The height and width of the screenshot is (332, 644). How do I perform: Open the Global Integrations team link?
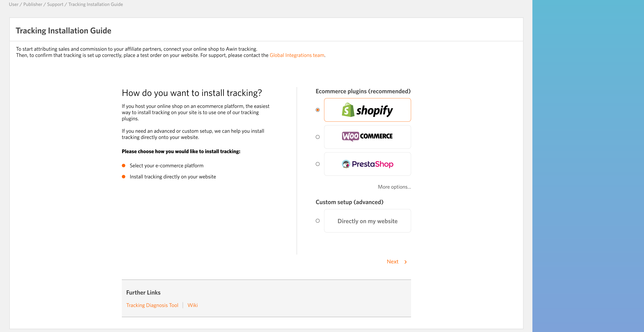pos(297,55)
